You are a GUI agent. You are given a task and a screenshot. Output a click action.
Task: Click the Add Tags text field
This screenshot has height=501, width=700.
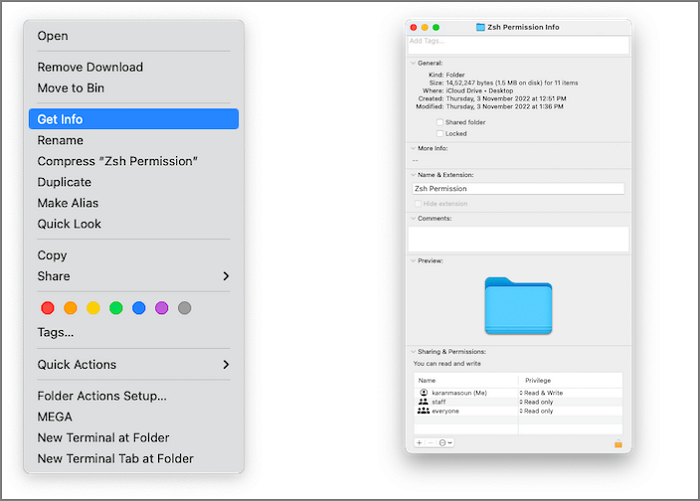[x=517, y=43]
